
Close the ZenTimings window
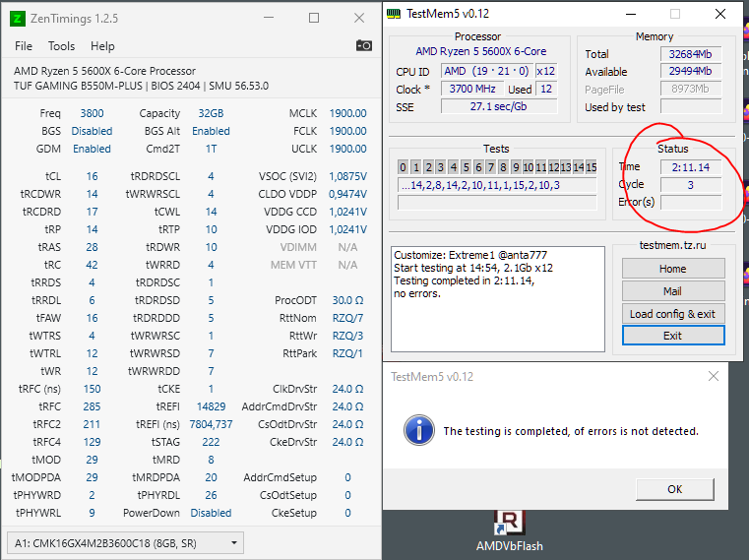point(359,18)
